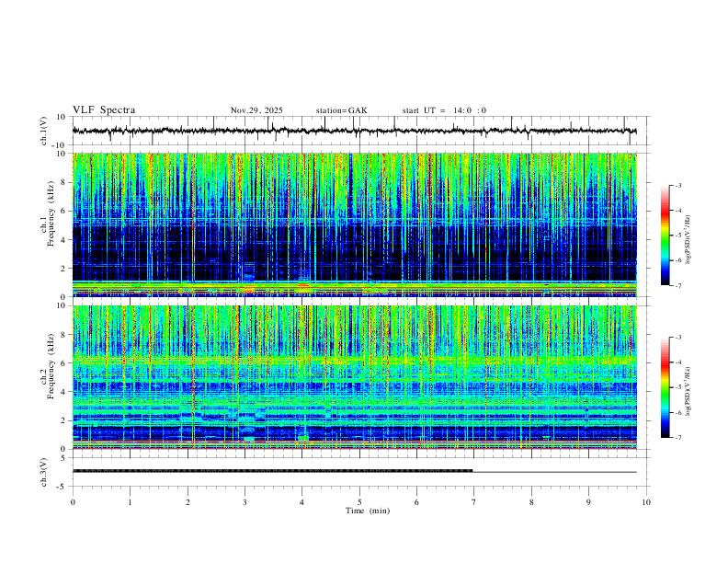Click the VLF Spectra title text
The height and width of the screenshot is (563, 728).
(x=104, y=110)
